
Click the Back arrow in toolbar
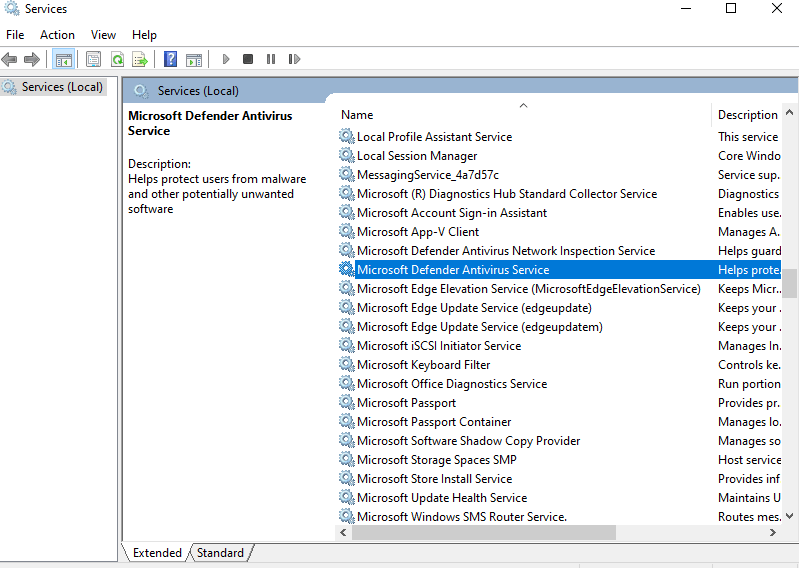coord(10,60)
